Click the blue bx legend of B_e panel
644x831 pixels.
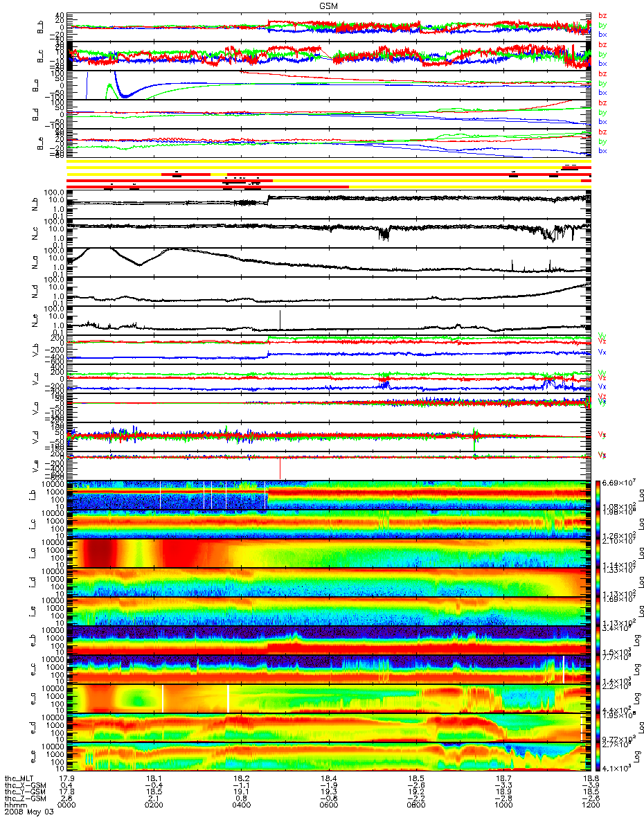pos(602,150)
